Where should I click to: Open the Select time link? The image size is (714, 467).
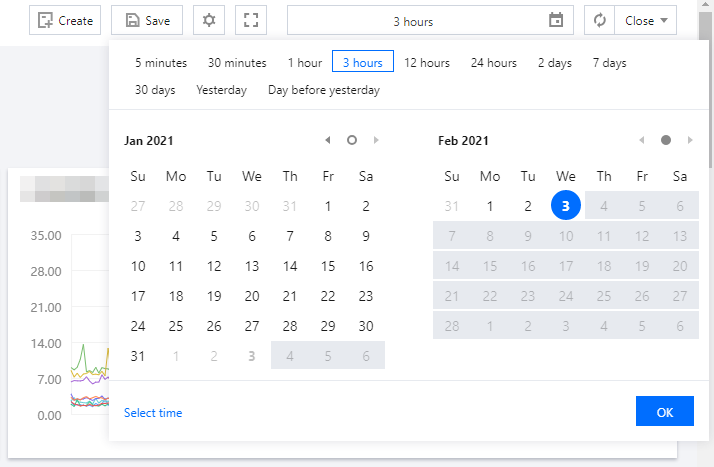pos(153,412)
